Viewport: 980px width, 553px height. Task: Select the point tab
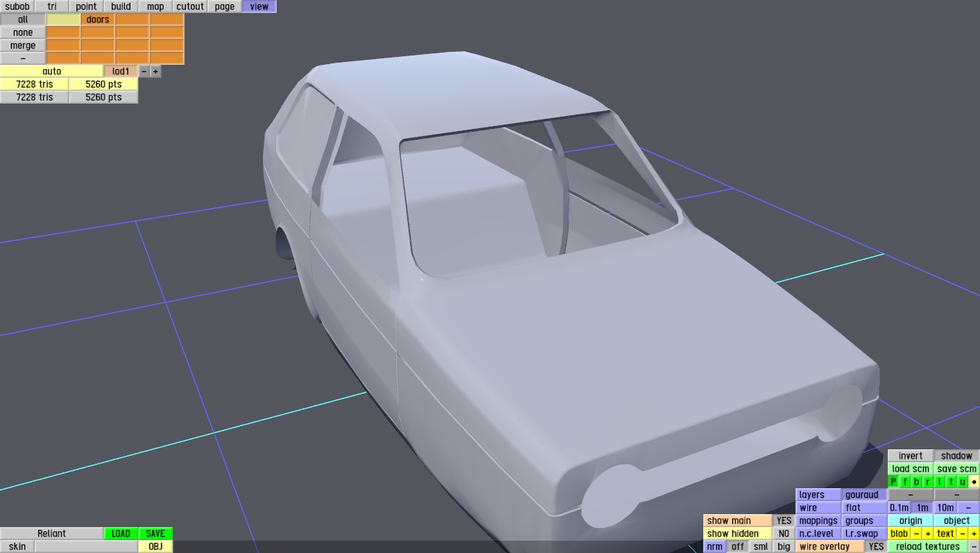(x=86, y=6)
